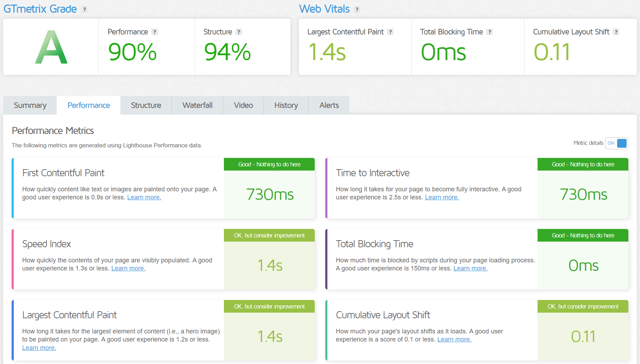Screen dimensions: 640x364
Task: Open Largest Contentful Paint help icon in Web Vitals
Action: [x=390, y=32]
